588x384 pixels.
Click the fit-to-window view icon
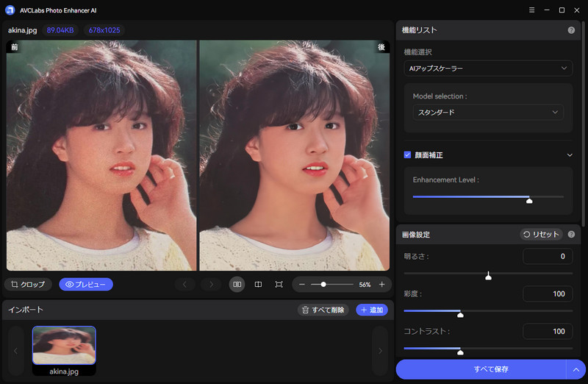click(279, 285)
